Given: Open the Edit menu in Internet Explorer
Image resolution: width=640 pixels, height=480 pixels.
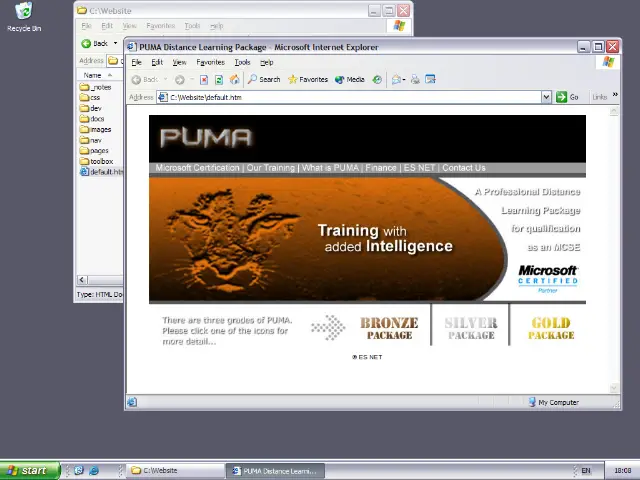Looking at the screenshot, I should [157, 62].
